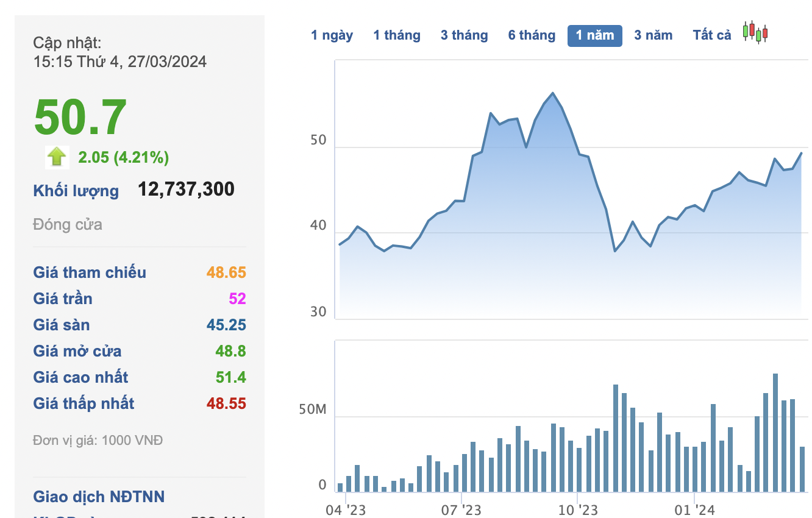View the "3 năm" price history
This screenshot has width=812, height=518.
tap(653, 35)
